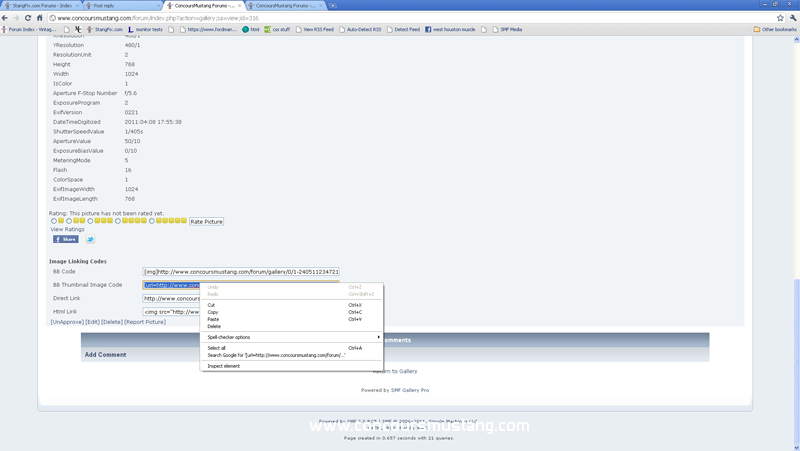Open the Detect Feed bookmark
This screenshot has height=451, width=800.
(x=403, y=30)
